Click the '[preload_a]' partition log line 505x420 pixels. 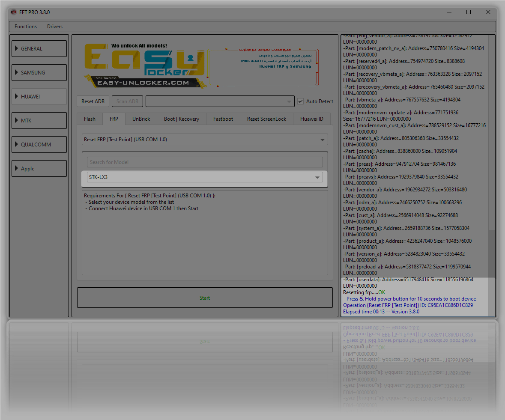(407, 270)
